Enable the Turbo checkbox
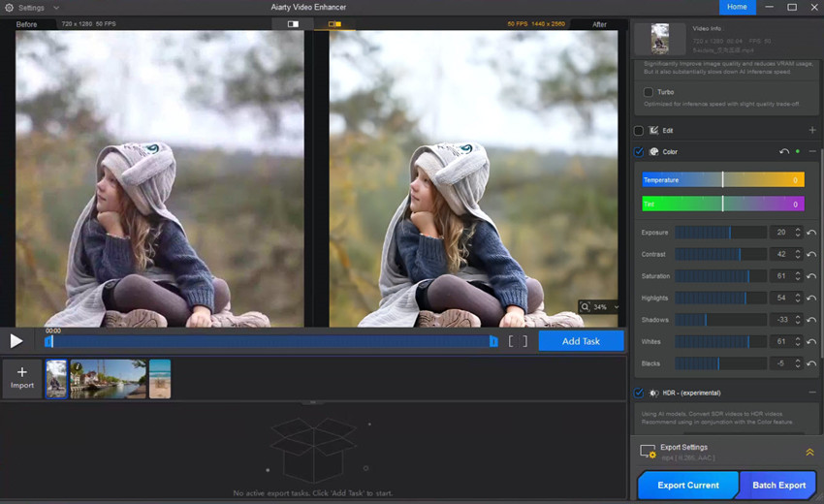This screenshot has height=504, width=824. tap(649, 92)
